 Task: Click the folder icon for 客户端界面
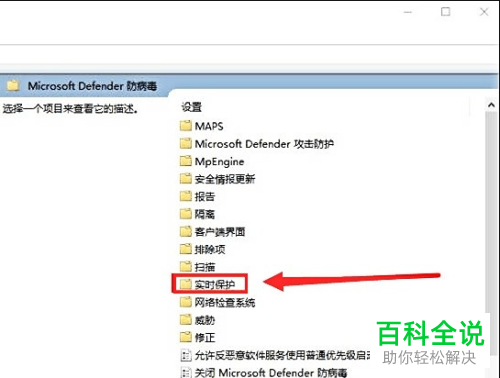click(x=186, y=231)
